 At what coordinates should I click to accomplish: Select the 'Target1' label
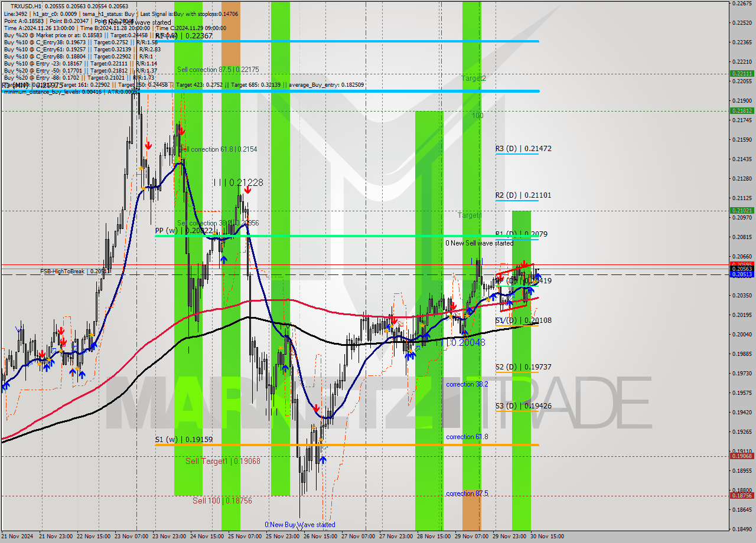pyautogui.click(x=470, y=215)
